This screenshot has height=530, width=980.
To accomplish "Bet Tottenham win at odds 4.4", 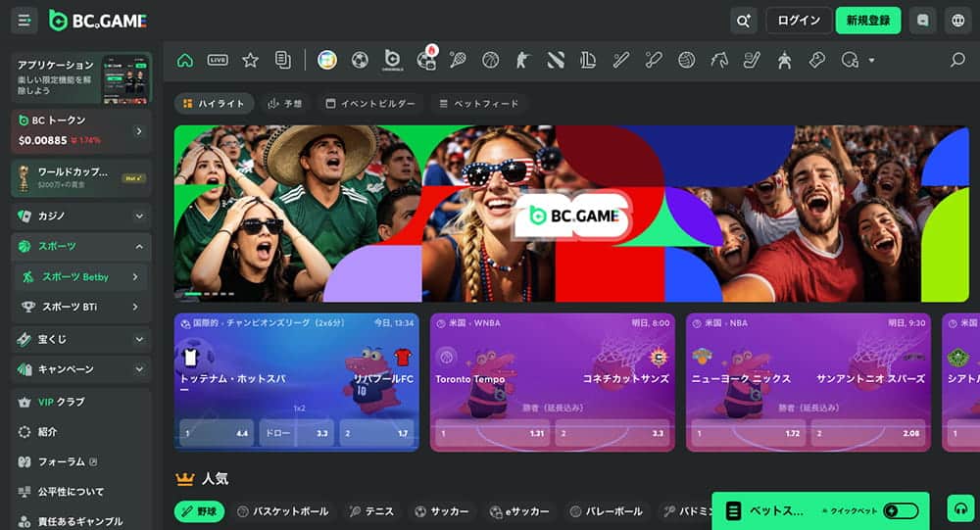I will click(217, 432).
